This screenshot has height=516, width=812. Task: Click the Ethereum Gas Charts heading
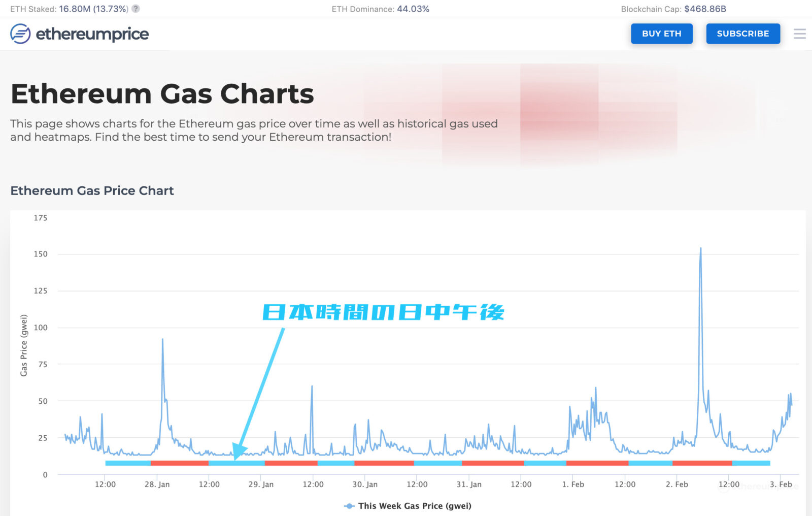162,94
